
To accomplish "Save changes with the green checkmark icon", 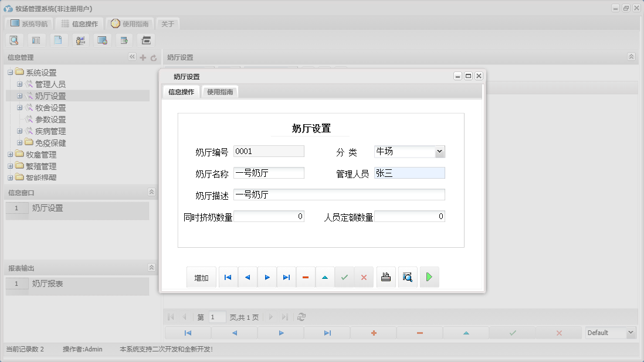I will click(x=344, y=276).
